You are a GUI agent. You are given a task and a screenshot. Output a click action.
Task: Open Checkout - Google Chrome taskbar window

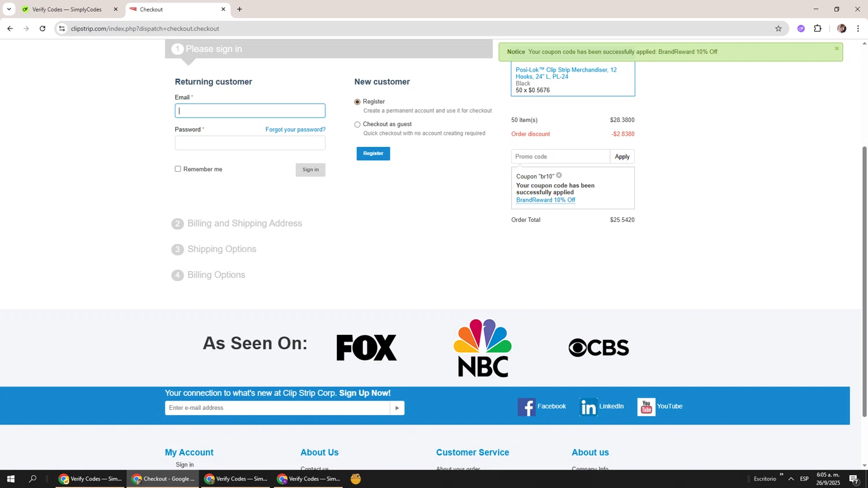(x=163, y=479)
